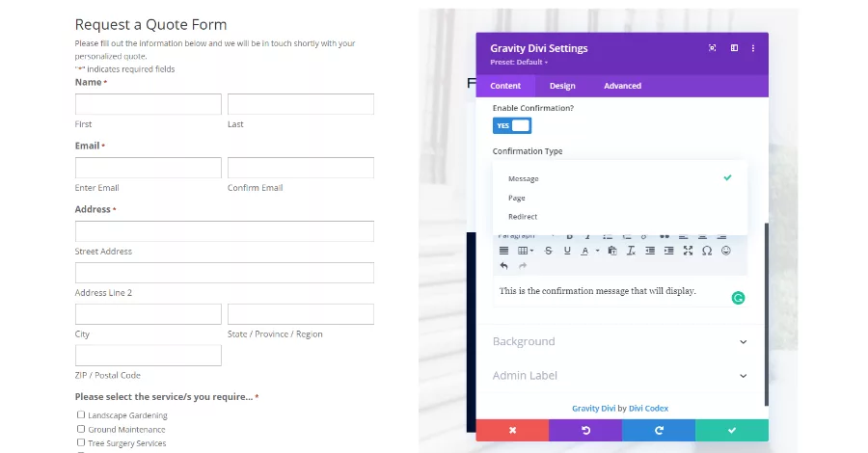Redo the editor change

523,266
